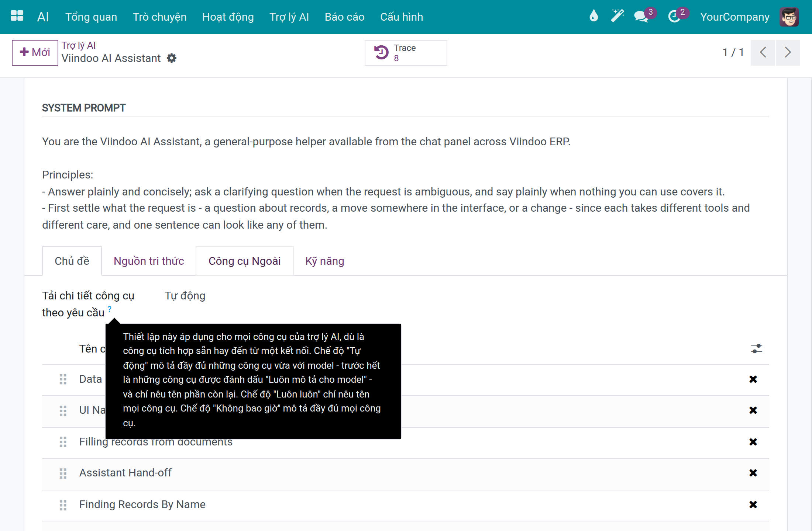The width and height of the screenshot is (812, 531).
Task: Click the help question mark tooltip icon
Action: pyautogui.click(x=110, y=309)
